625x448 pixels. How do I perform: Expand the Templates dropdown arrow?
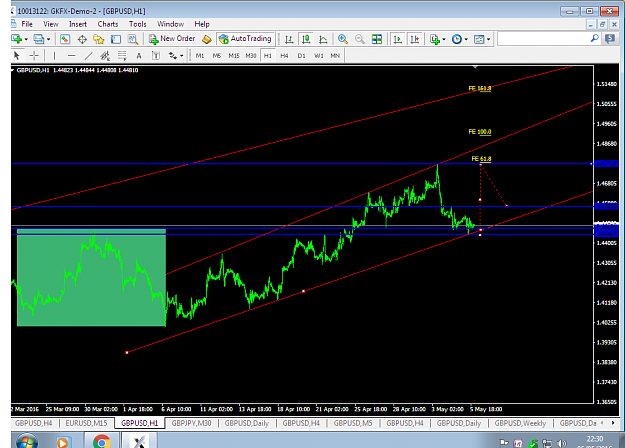tap(488, 39)
